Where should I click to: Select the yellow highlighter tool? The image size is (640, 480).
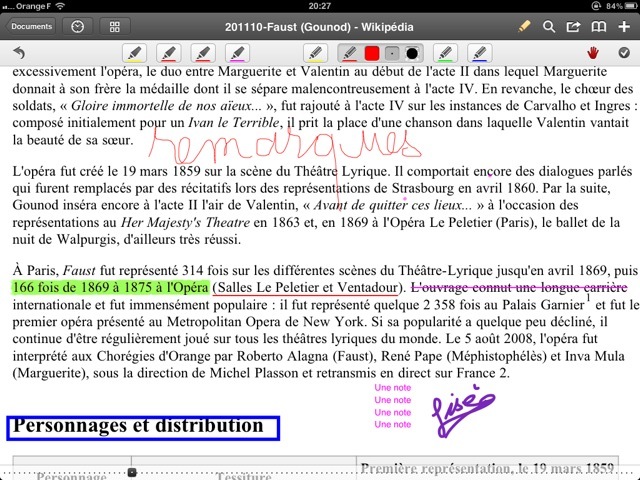135,52
